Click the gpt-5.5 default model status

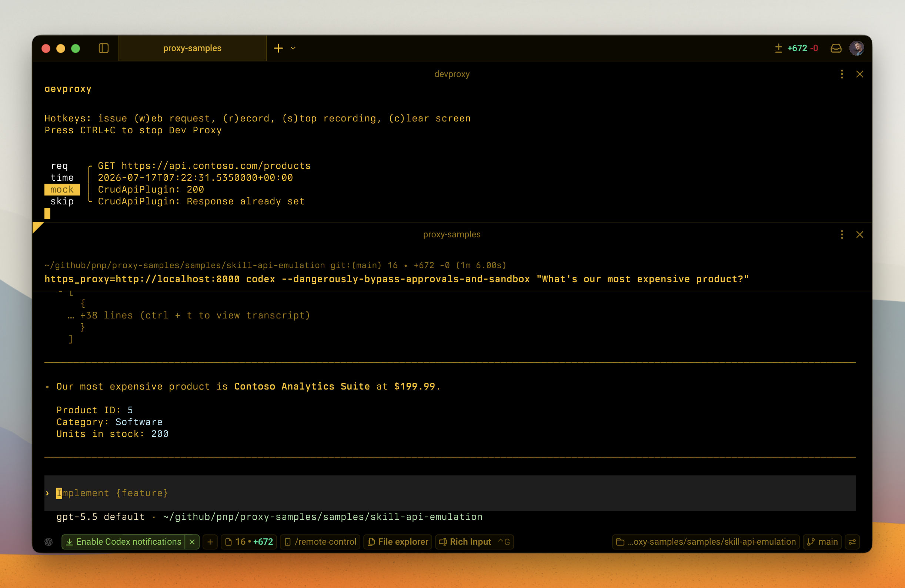coord(100,517)
